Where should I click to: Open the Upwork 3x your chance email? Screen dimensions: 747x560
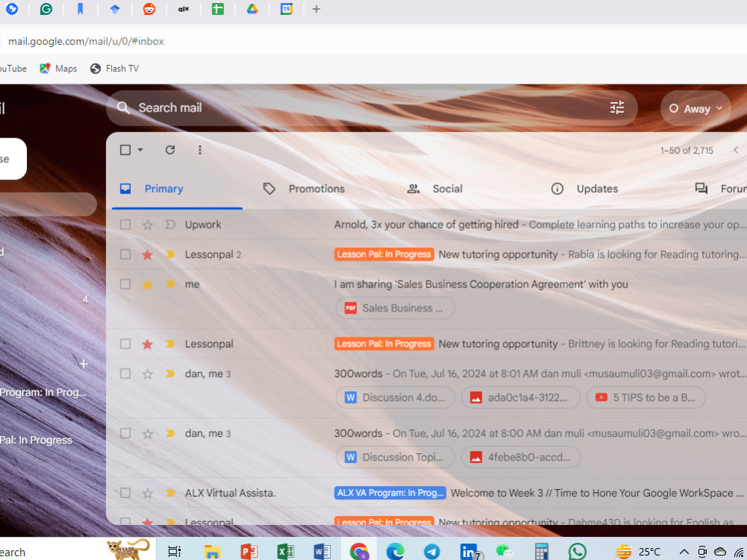click(x=426, y=225)
